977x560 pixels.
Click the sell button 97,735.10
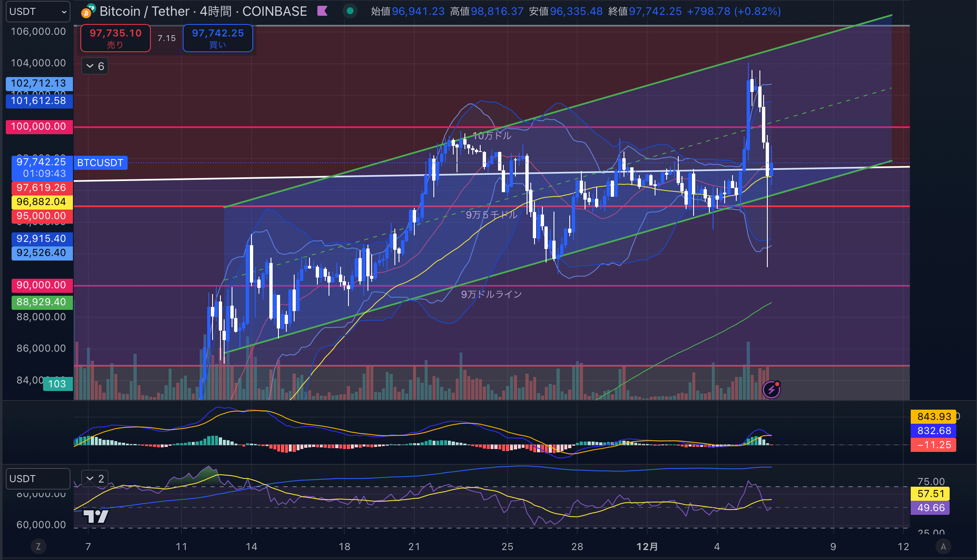pos(116,38)
